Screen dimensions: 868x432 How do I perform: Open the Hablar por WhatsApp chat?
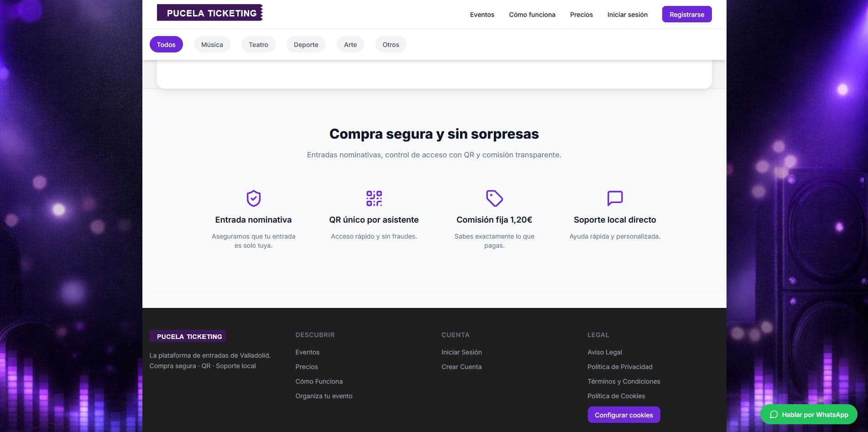point(809,415)
